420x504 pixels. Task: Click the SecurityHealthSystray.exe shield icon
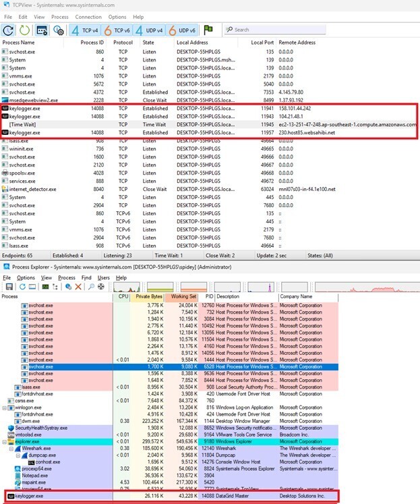point(11,428)
